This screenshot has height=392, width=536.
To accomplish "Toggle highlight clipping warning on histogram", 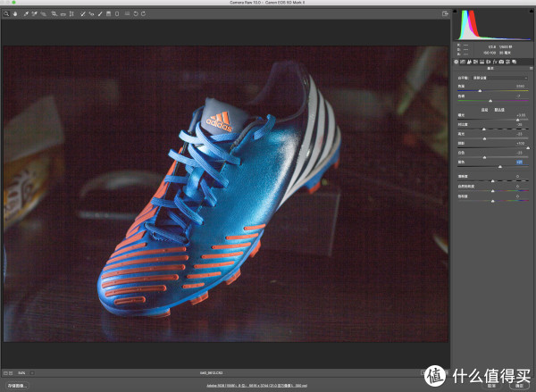I will [532, 12].
